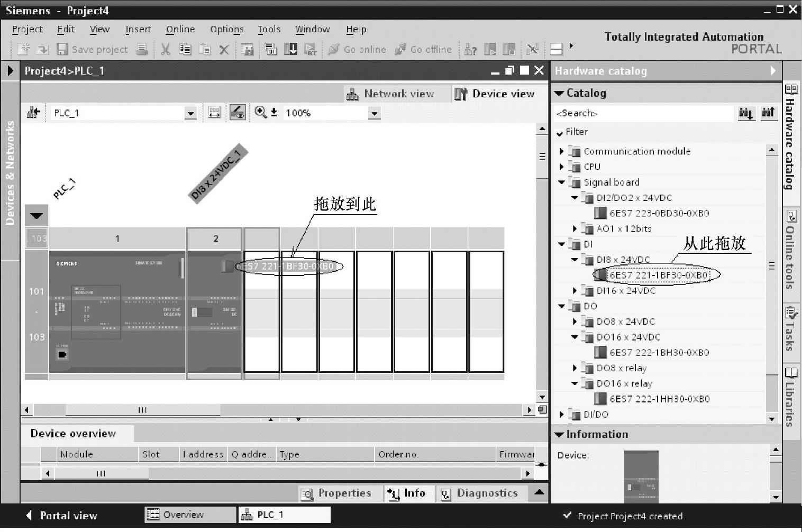Click the Device overview horizontal scrollbar thumb
Screen dimensions: 802x532
101,473
